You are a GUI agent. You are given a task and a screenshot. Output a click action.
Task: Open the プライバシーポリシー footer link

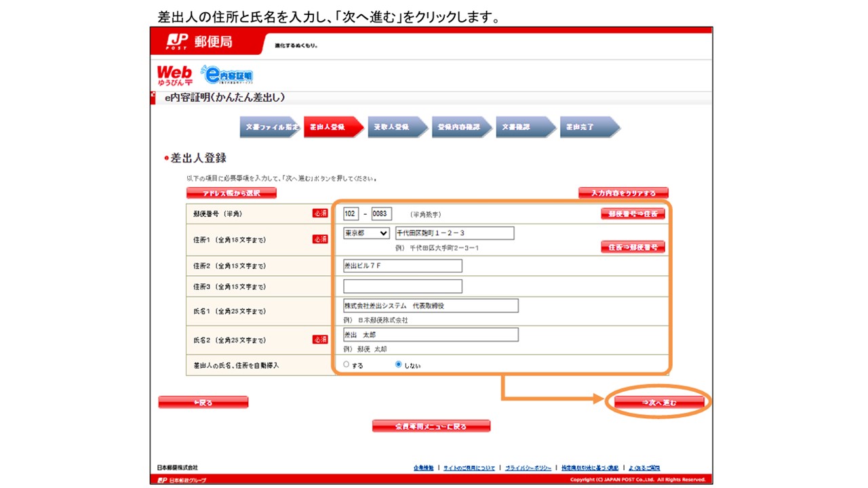[x=528, y=468]
